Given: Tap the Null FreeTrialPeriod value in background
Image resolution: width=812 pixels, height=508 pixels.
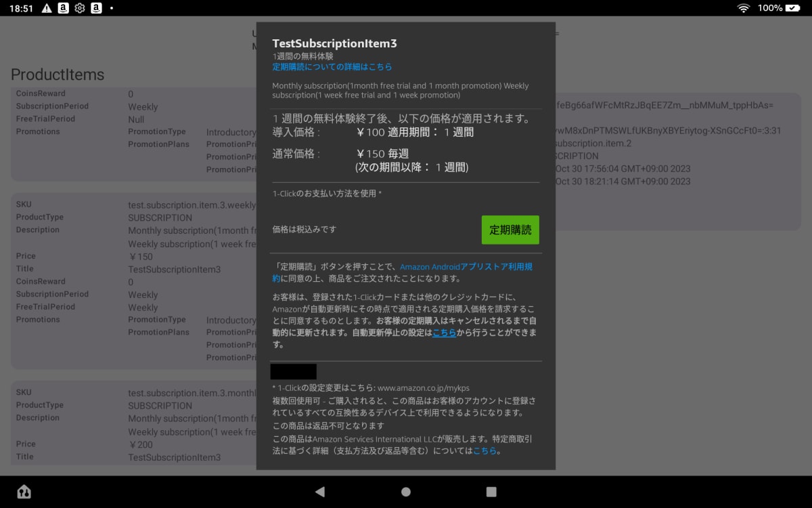Looking at the screenshot, I should click(136, 119).
